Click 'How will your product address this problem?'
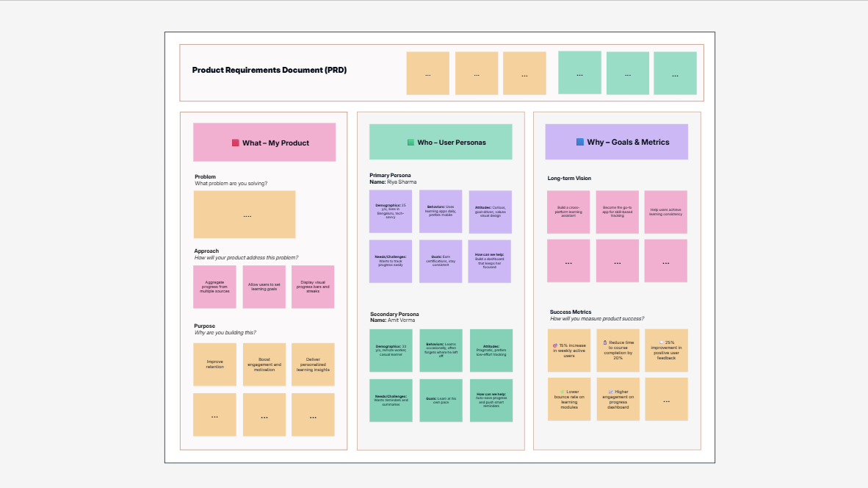 coord(246,257)
